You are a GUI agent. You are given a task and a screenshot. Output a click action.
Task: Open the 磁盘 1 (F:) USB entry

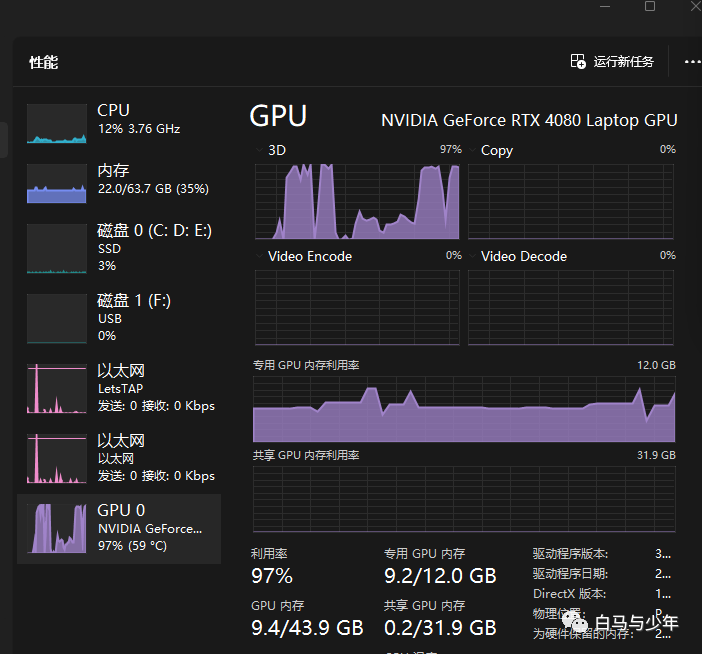[x=120, y=317]
